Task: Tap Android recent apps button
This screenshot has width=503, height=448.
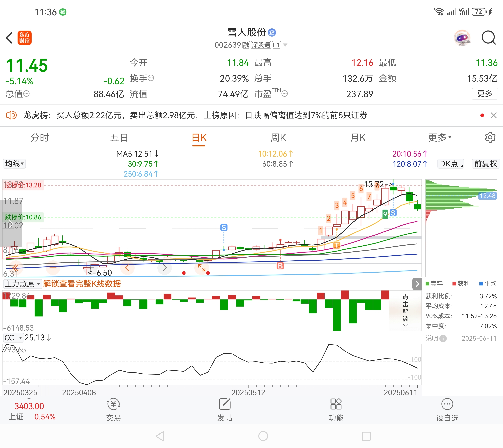Action: 366,436
